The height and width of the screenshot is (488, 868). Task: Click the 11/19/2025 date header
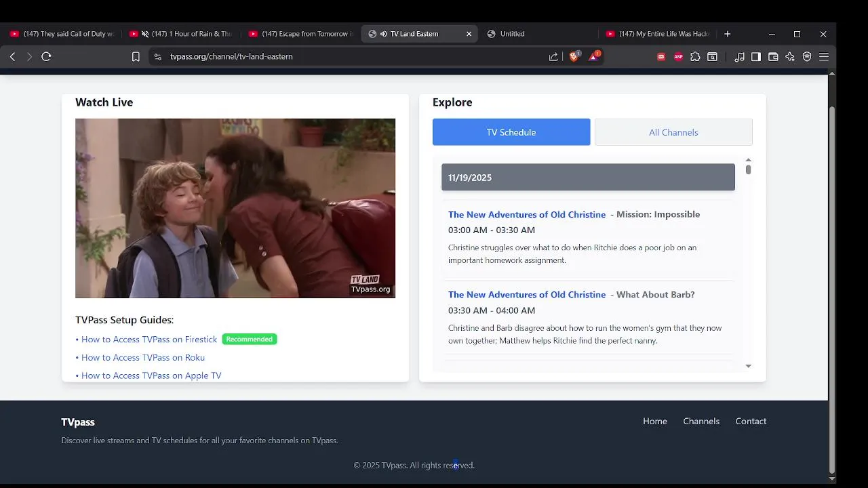(x=588, y=178)
